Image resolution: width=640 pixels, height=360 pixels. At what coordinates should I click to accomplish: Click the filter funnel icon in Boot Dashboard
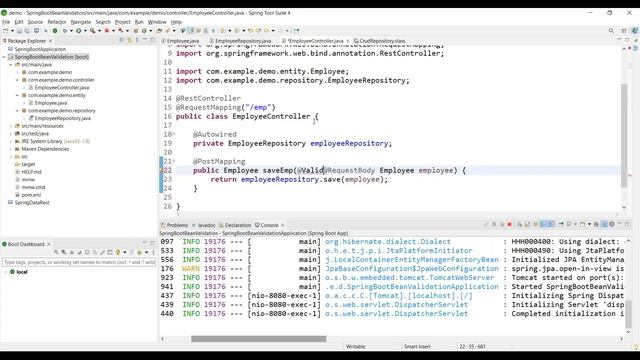tap(131, 252)
